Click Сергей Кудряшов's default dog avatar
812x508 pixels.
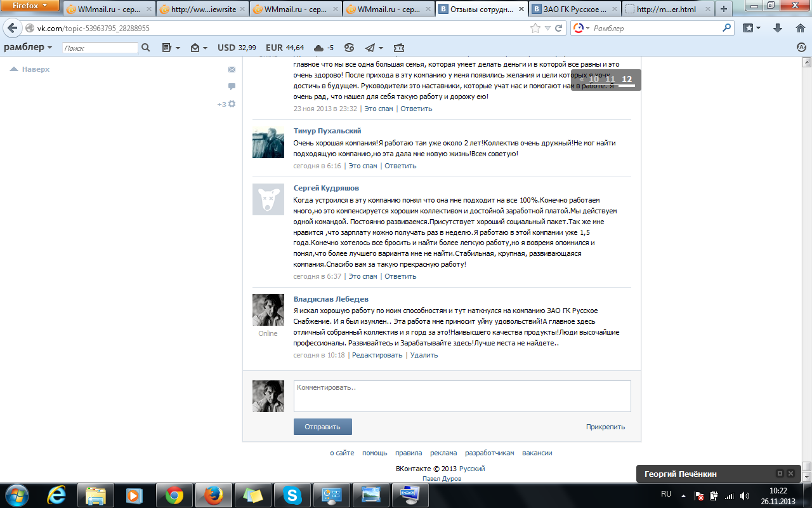coord(268,199)
